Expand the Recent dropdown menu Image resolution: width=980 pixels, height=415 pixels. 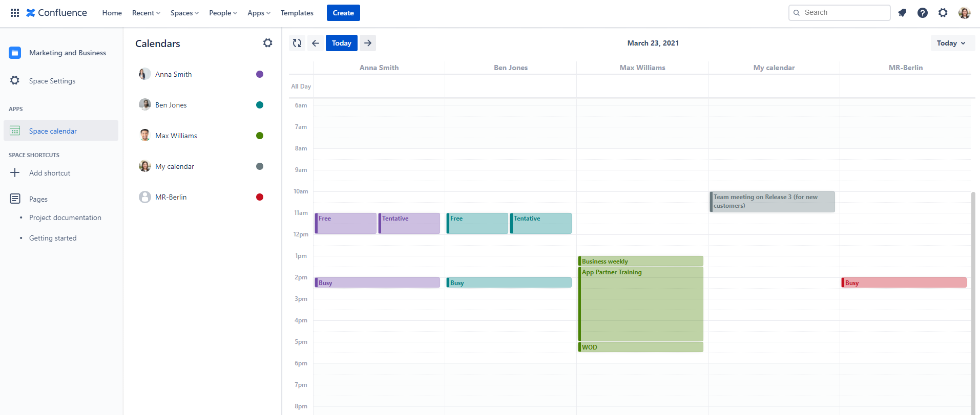pos(146,13)
